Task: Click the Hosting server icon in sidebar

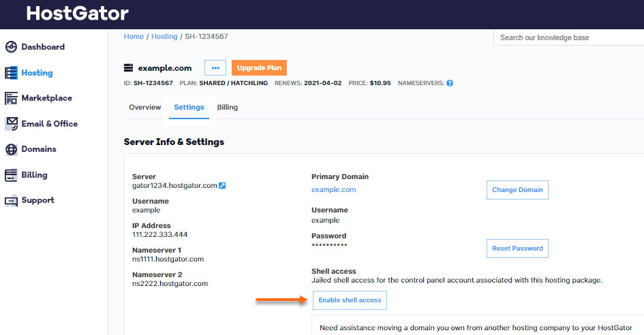Action: pyautogui.click(x=11, y=73)
